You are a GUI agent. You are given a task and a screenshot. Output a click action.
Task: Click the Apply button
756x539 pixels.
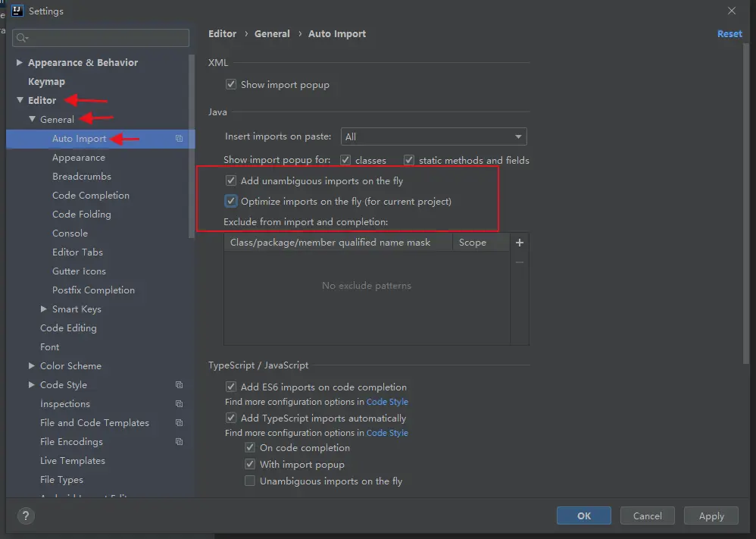tap(711, 515)
